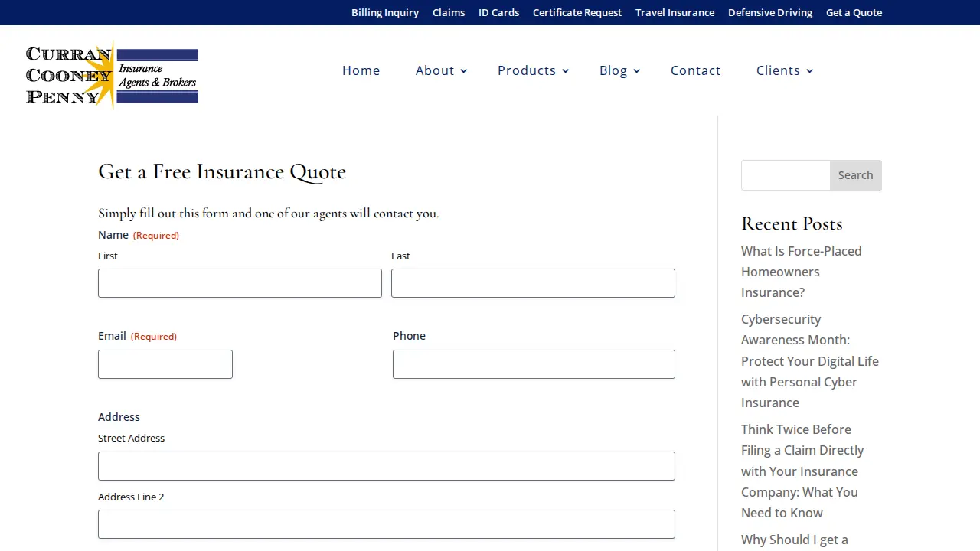Focus the sidebar search field

[x=786, y=175]
